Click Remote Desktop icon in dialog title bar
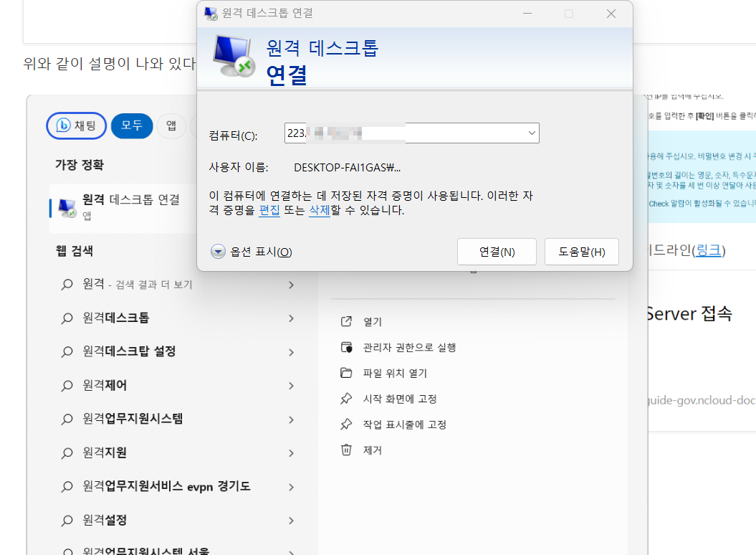756x555 pixels. (211, 14)
